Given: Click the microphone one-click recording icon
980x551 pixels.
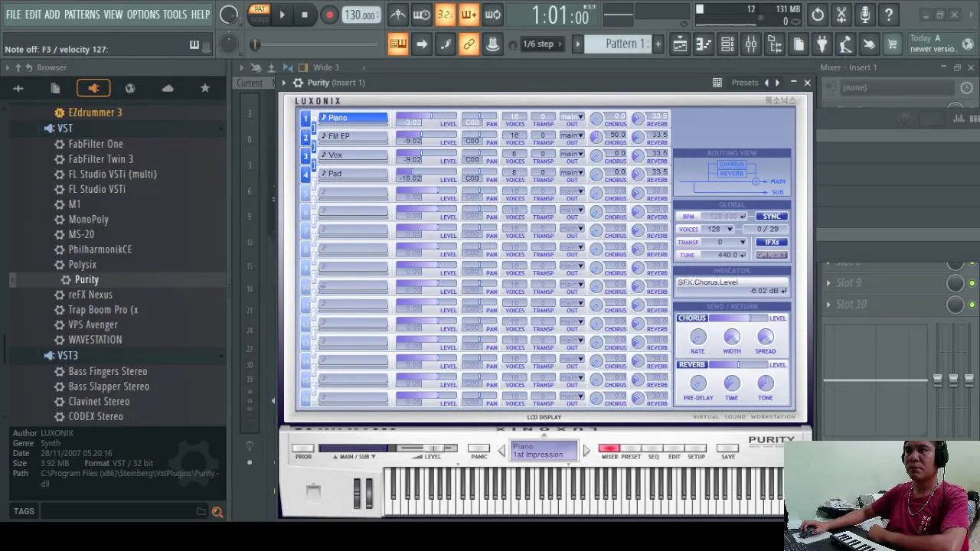Looking at the screenshot, I should tap(865, 15).
